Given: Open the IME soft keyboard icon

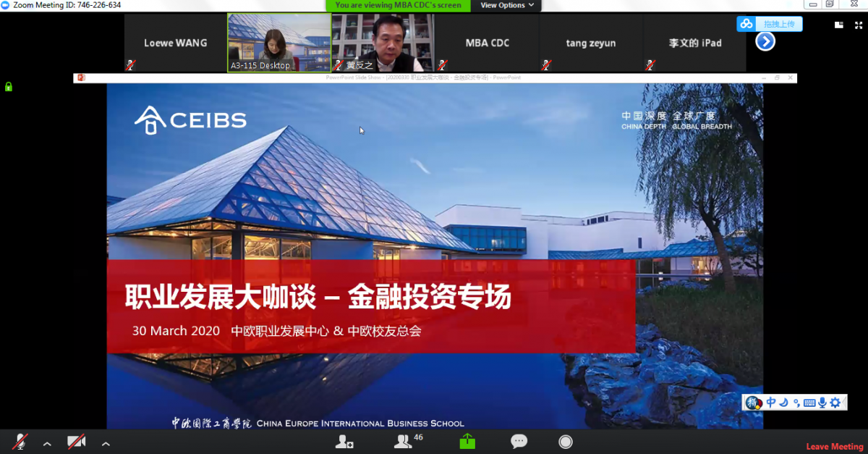Looking at the screenshot, I should click(809, 403).
